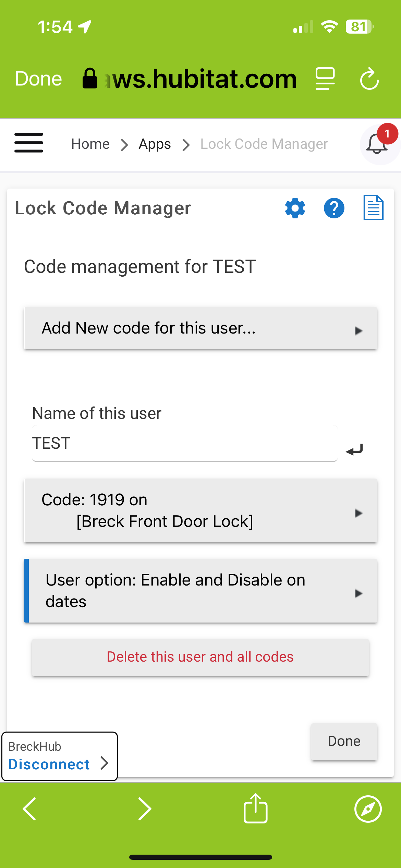Go forward with browser forward arrow
This screenshot has width=401, height=868.
(145, 809)
